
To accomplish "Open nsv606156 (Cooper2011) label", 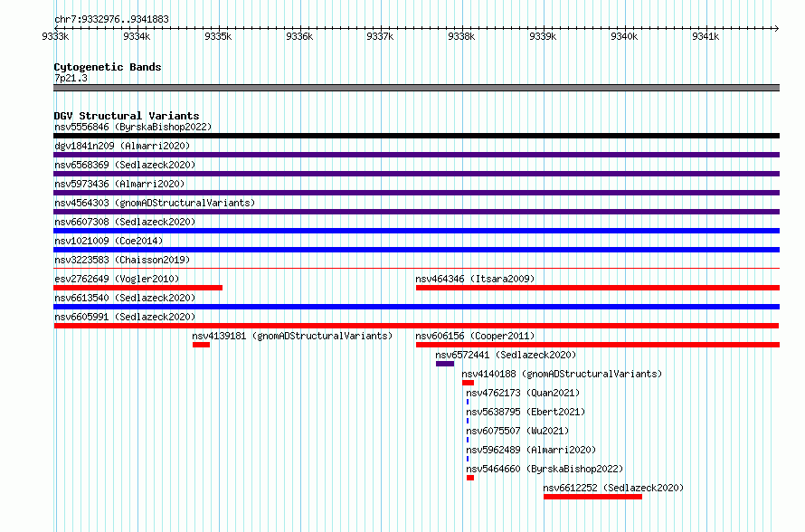I will (x=475, y=336).
